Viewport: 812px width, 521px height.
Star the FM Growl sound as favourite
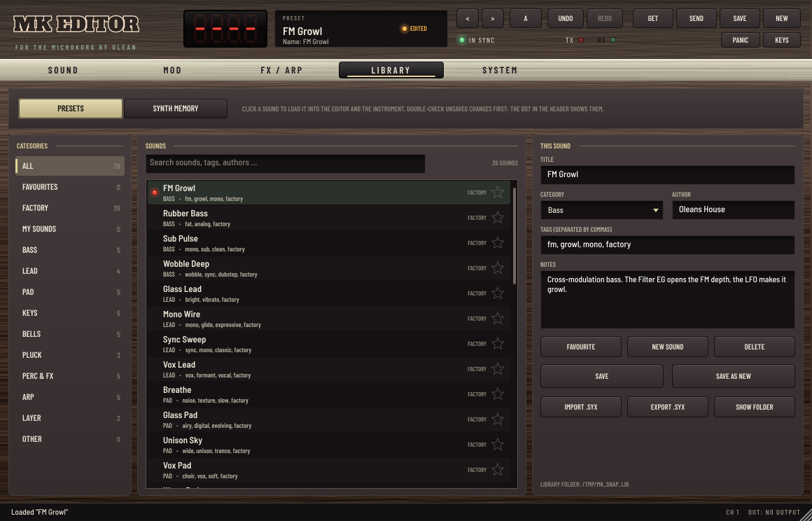497,192
